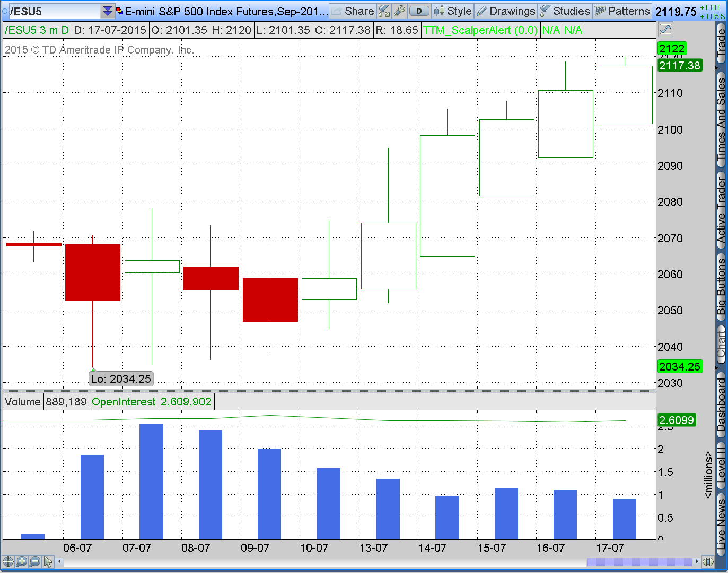Open the Level II sidebar tab
728x573 pixels.
[721, 465]
